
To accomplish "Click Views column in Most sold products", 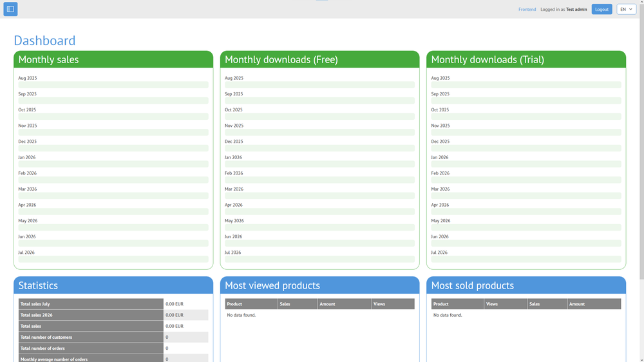I will click(506, 304).
